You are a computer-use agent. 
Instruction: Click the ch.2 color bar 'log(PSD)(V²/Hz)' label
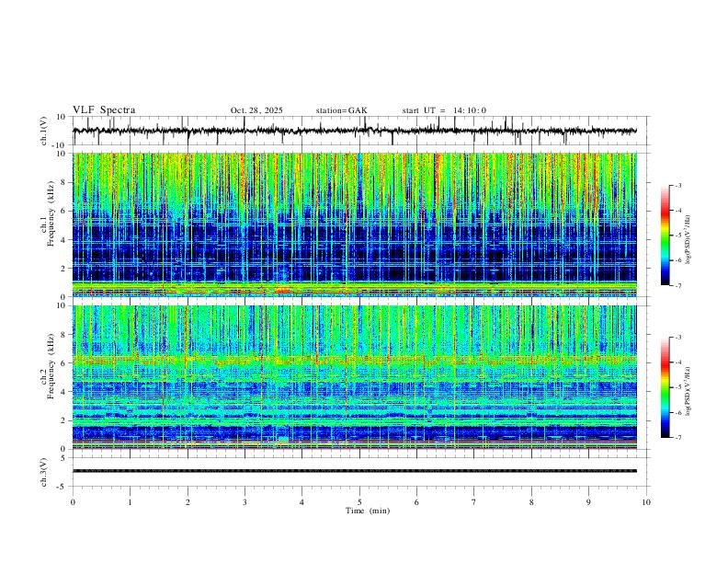click(688, 391)
